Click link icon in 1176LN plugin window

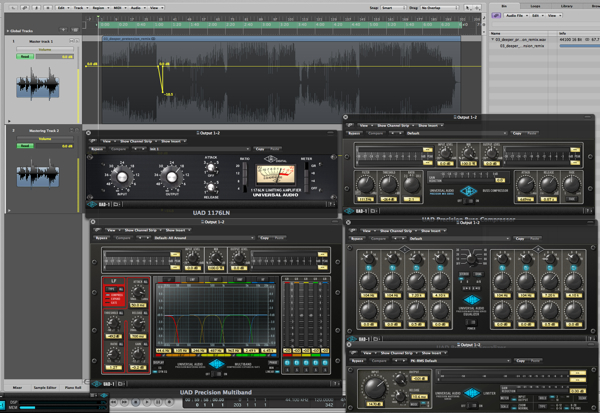pyautogui.click(x=93, y=141)
